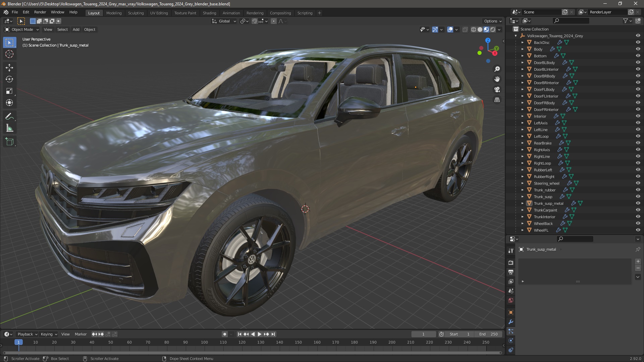The width and height of the screenshot is (644, 362).
Task: Add a new workspace tab
Action: [319, 13]
